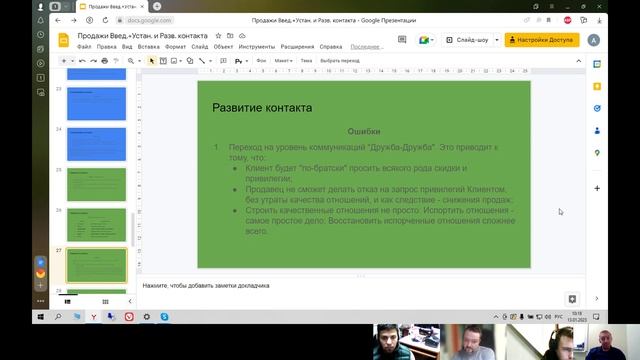Image resolution: width=640 pixels, height=360 pixels.
Task: Open the Contacts side panel icon
Action: [x=597, y=131]
